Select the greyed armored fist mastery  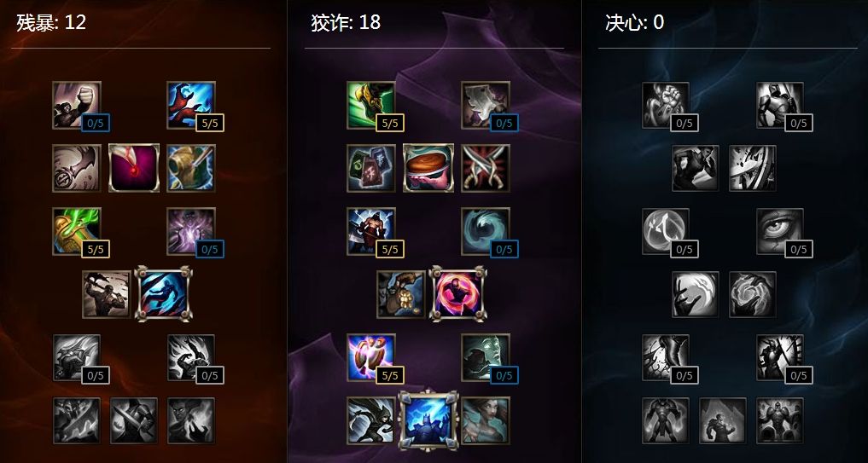click(666, 105)
